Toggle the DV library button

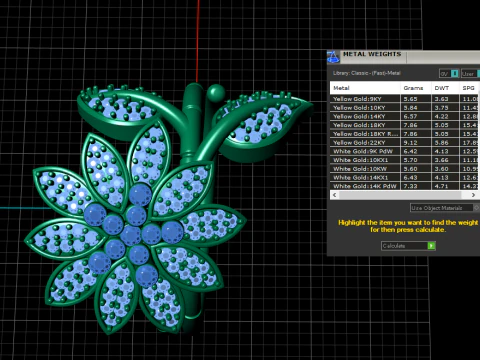[449, 73]
